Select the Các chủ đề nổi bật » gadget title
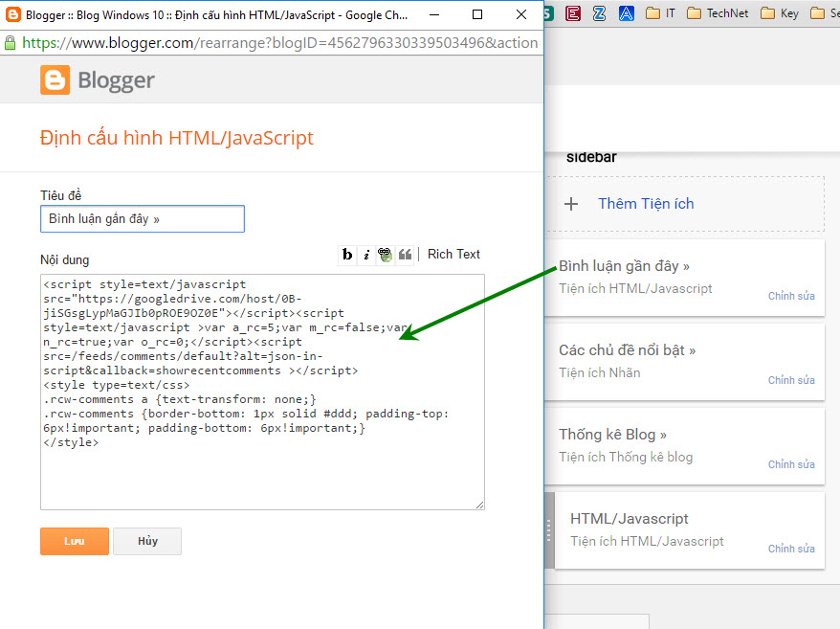This screenshot has height=629, width=840. coord(627,350)
